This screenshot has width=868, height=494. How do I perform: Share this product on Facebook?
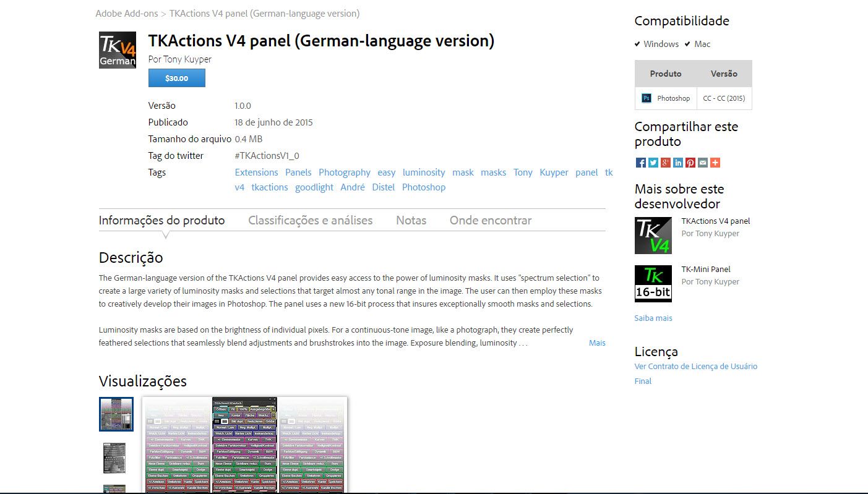tap(641, 163)
